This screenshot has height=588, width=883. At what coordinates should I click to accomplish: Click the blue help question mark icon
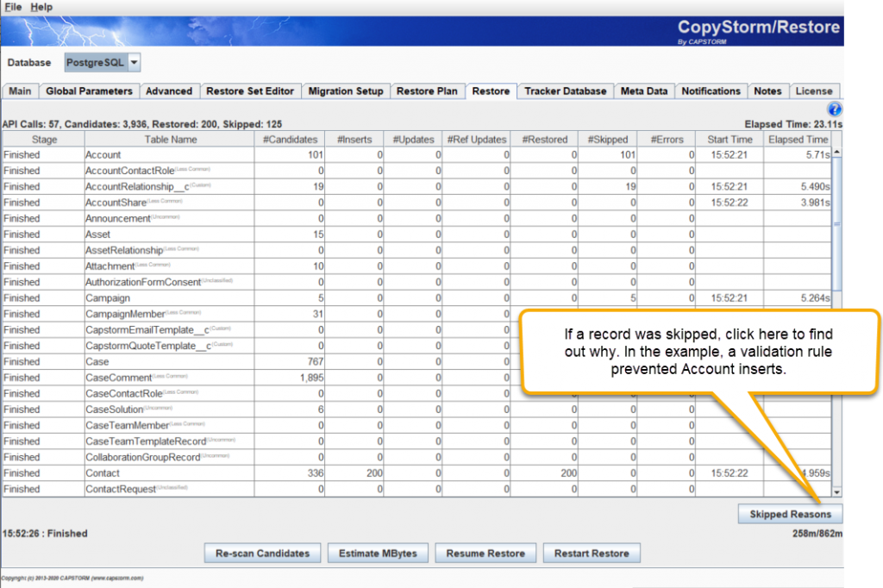tap(834, 109)
